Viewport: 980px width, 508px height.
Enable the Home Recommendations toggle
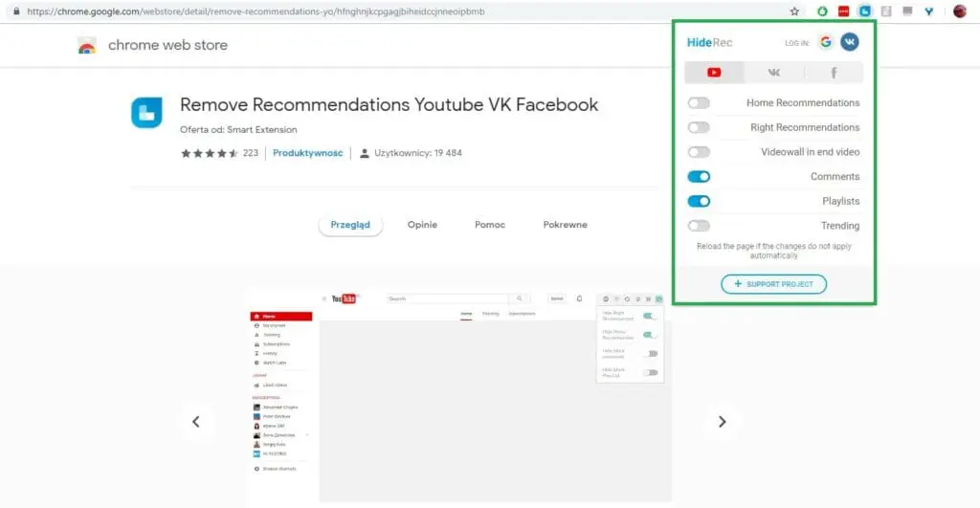click(x=699, y=103)
